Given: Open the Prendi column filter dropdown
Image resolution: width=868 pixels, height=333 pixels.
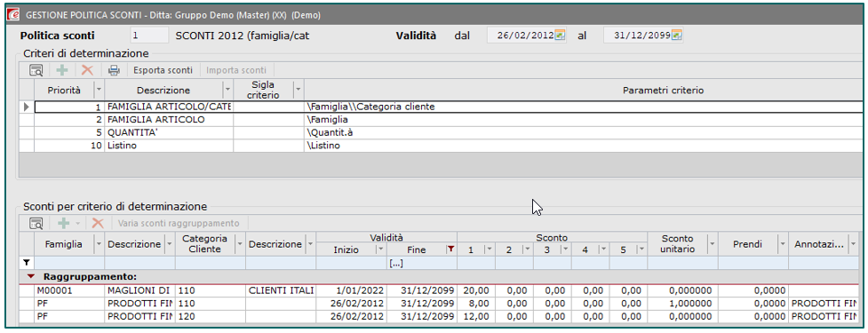Looking at the screenshot, I should (x=783, y=243).
